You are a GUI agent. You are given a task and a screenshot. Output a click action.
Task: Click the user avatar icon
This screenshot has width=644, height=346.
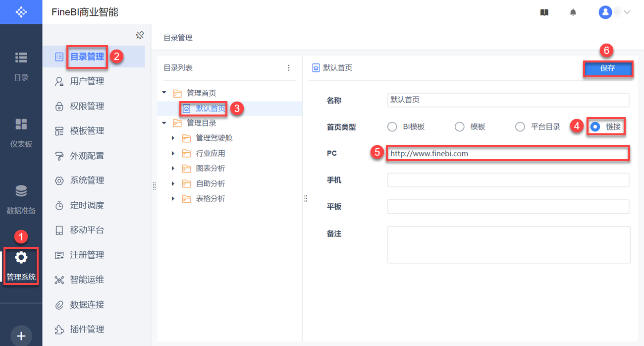tap(605, 12)
